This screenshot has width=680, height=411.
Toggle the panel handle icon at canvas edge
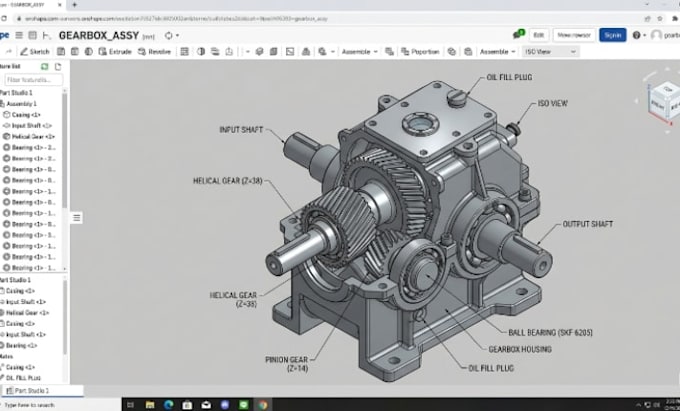(x=76, y=217)
